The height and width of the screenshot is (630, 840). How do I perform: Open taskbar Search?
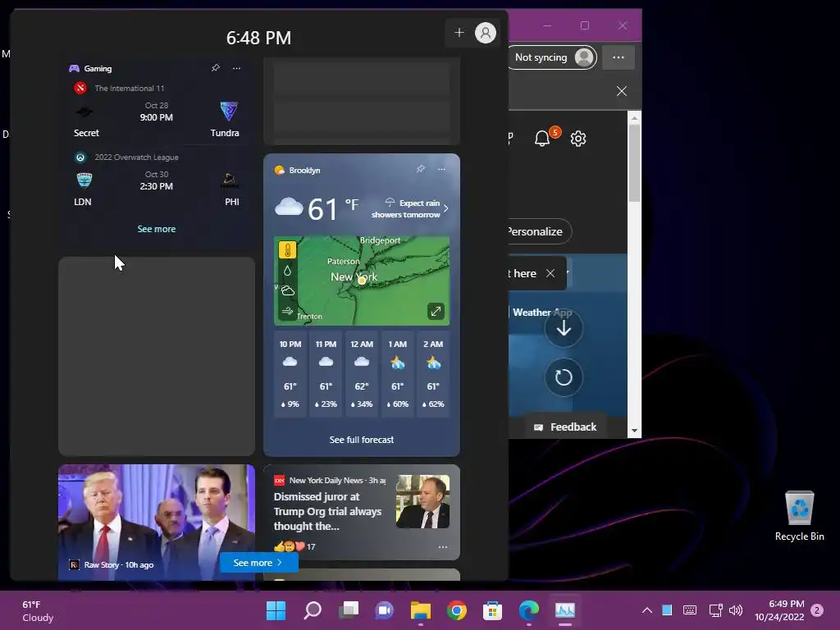313,610
